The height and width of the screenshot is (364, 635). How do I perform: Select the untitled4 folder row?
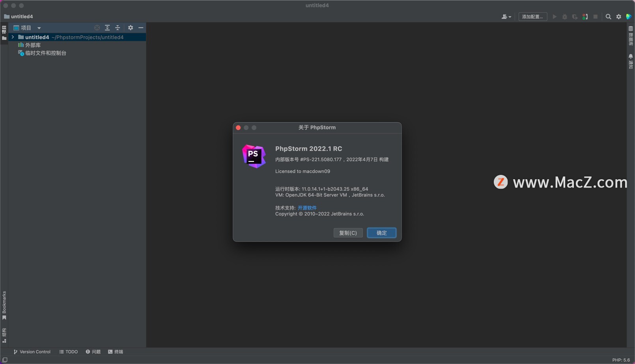pyautogui.click(x=77, y=37)
